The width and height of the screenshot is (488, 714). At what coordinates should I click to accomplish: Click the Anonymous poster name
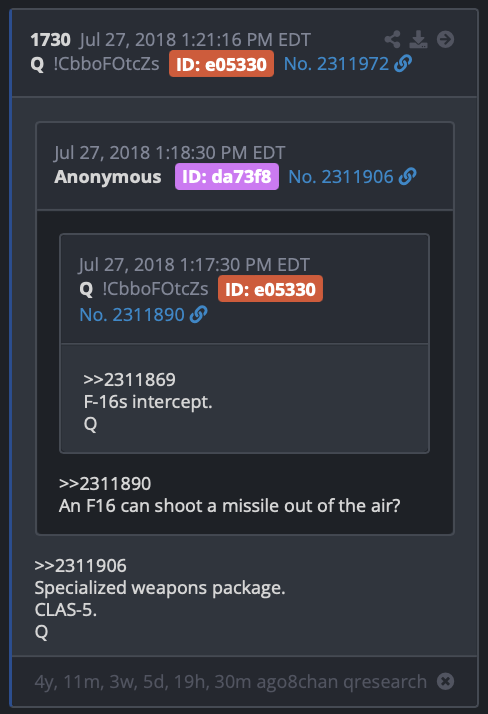click(108, 177)
